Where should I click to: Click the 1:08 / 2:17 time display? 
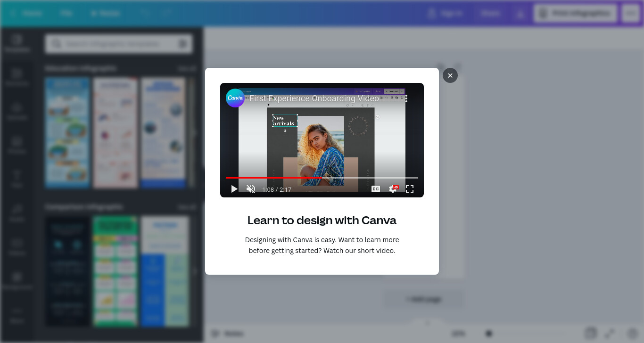click(277, 190)
